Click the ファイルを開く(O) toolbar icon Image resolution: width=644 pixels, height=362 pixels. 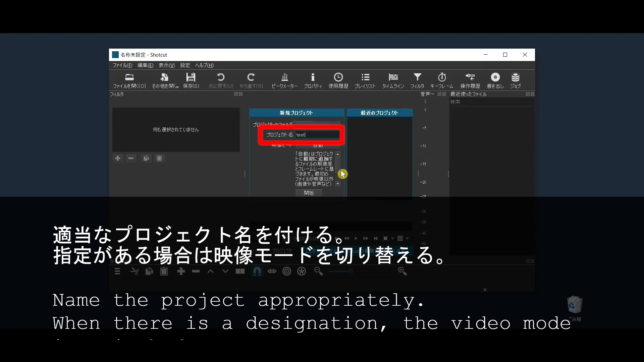tap(129, 81)
